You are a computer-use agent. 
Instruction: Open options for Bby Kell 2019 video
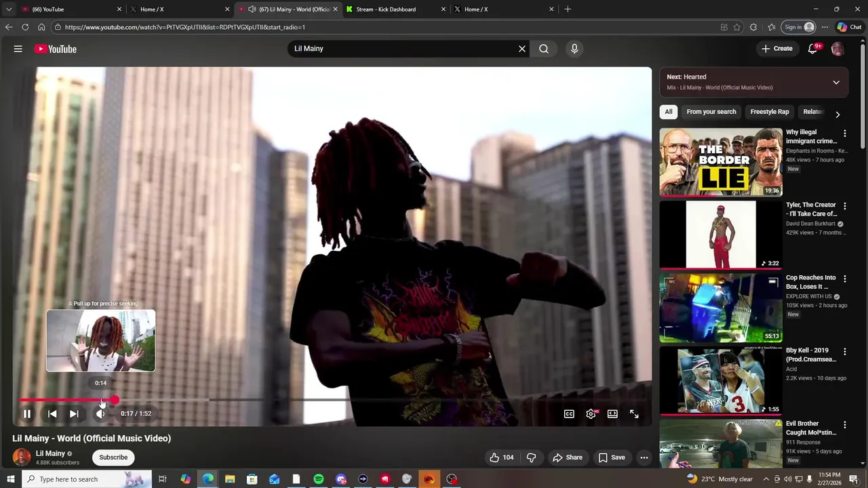click(844, 352)
